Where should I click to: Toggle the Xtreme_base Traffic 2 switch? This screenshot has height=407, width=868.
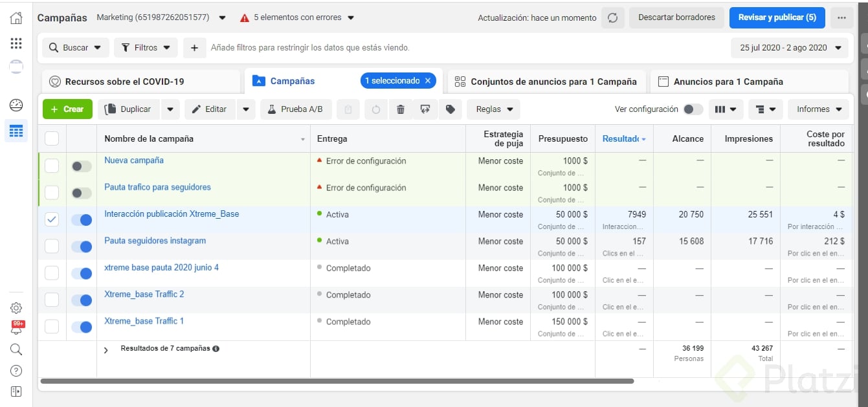tap(82, 300)
